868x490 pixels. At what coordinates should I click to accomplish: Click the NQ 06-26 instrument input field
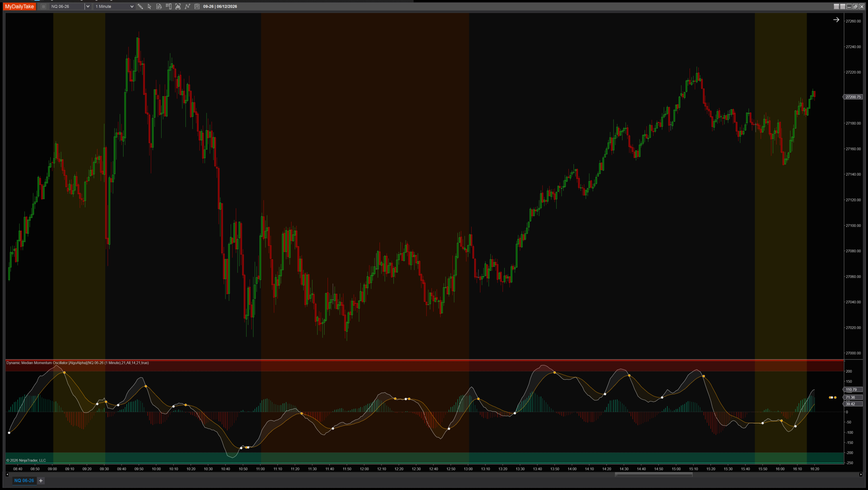[67, 6]
